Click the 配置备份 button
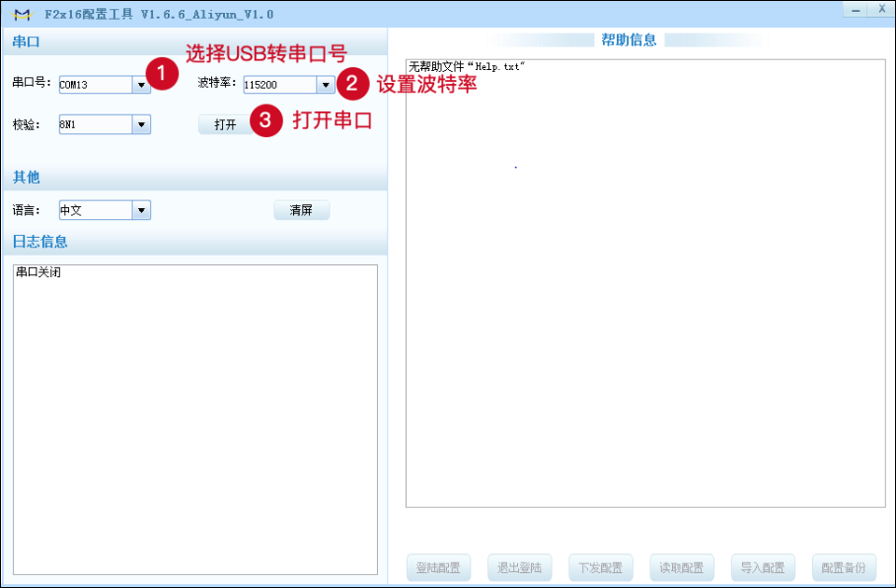 [x=844, y=567]
